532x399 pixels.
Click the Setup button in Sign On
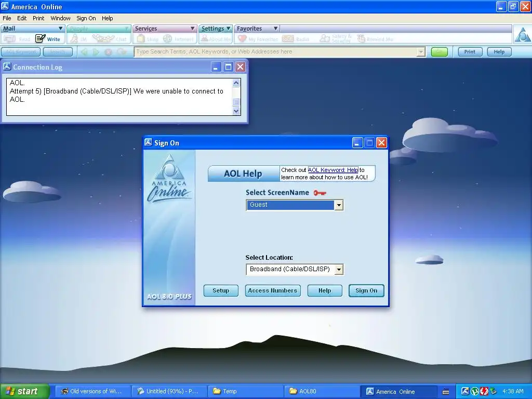221,290
